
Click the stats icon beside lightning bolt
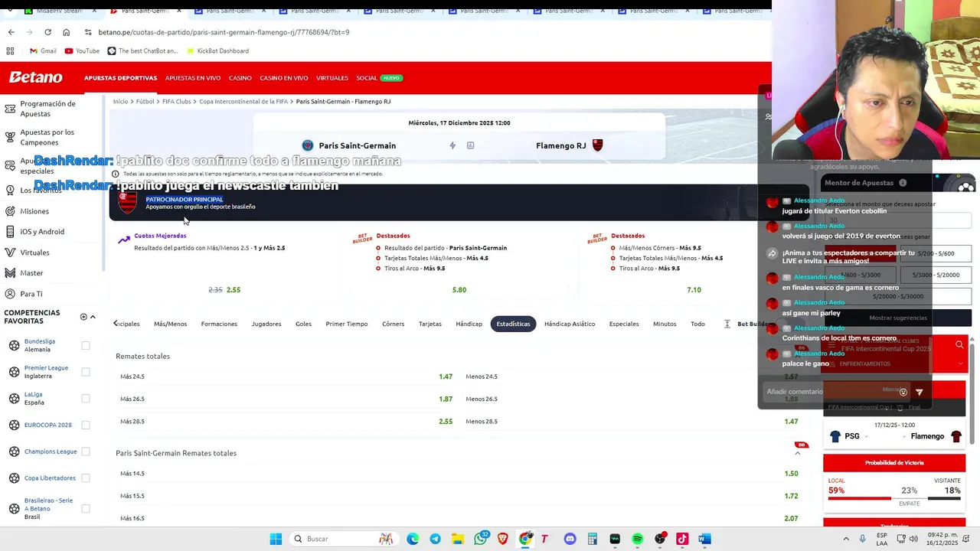point(470,145)
